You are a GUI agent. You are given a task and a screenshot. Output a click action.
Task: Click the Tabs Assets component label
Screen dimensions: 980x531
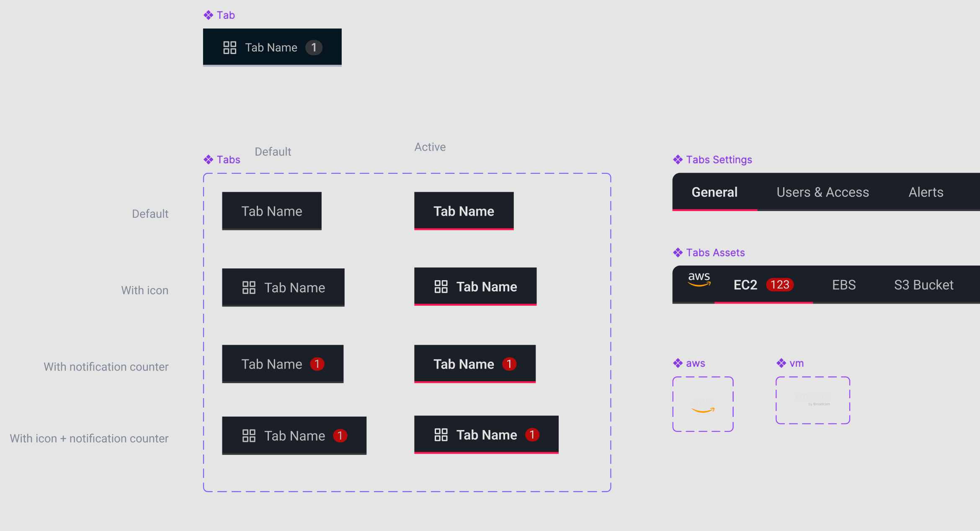715,253
